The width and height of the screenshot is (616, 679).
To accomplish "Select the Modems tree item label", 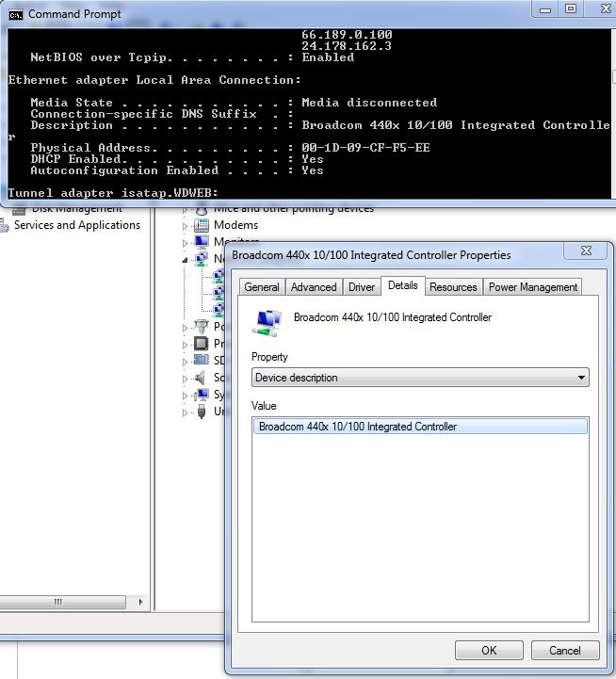I will [x=235, y=225].
